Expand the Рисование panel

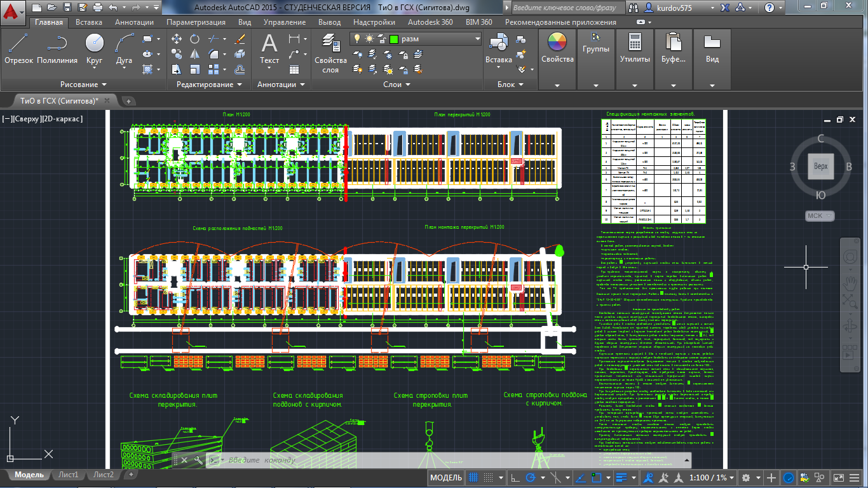point(83,85)
